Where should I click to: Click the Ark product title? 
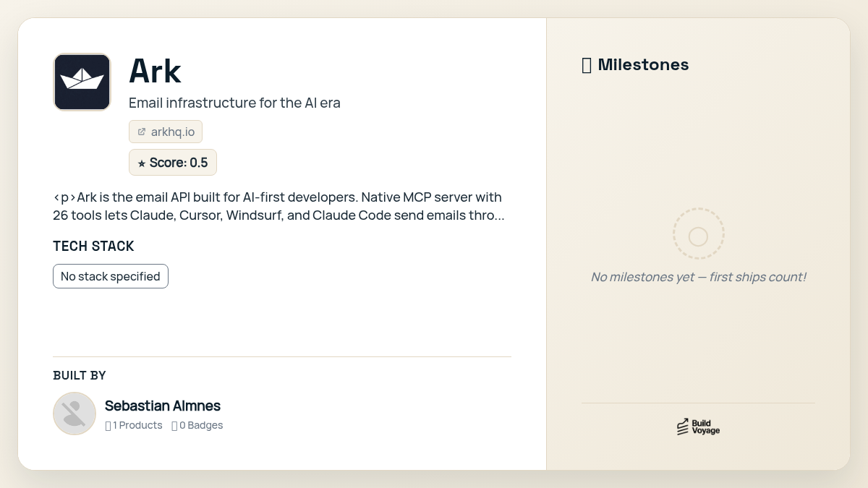[x=155, y=71]
